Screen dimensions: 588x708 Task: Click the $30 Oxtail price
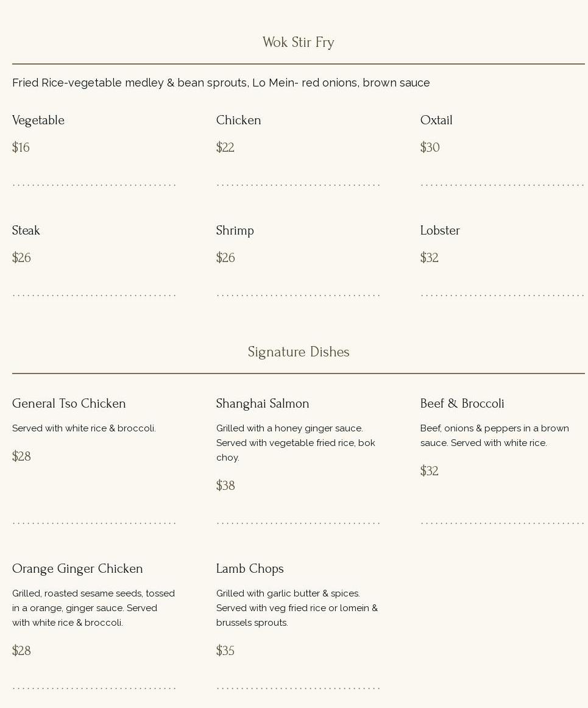(x=430, y=147)
